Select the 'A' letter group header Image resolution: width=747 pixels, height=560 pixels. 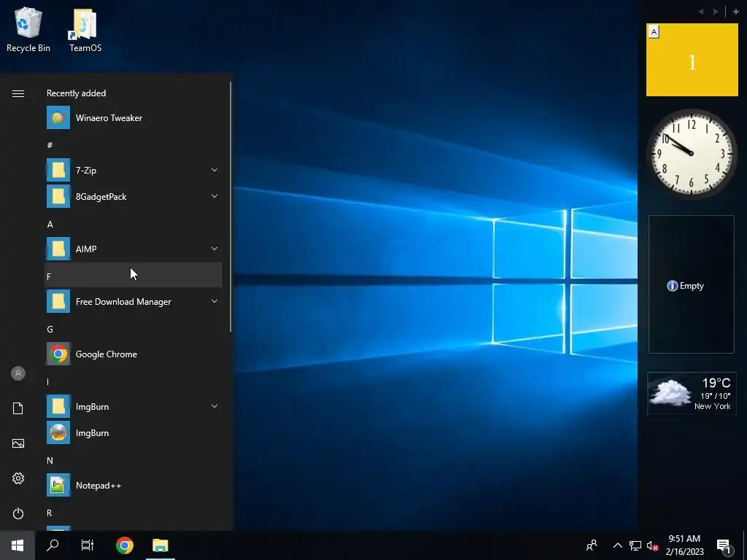[133, 224]
